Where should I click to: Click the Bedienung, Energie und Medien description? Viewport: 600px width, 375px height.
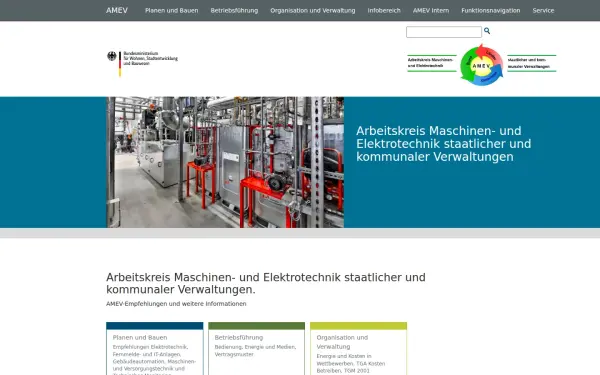255,351
